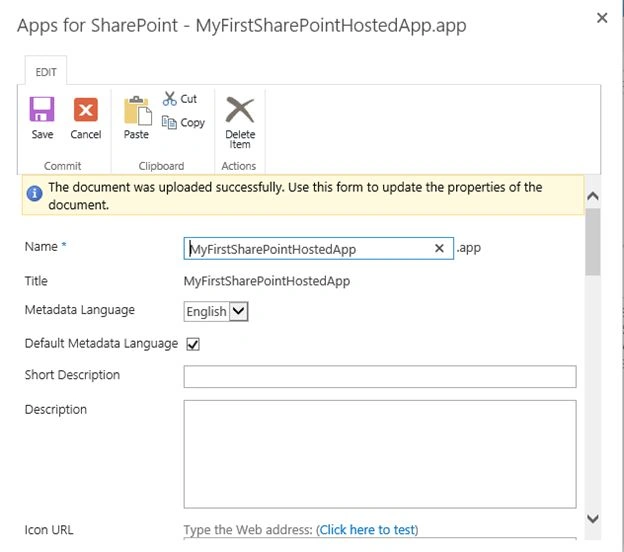Click the 'Actions' group label
The height and width of the screenshot is (552, 624).
point(238,166)
